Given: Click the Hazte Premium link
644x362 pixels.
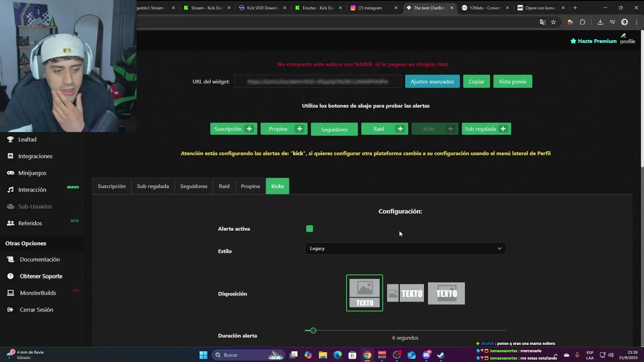Looking at the screenshot, I should pos(593,41).
